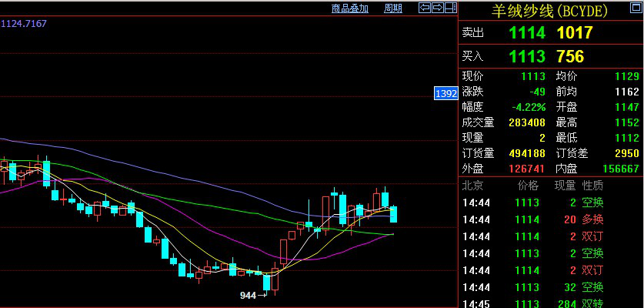Image resolution: width=644 pixels, height=308 pixels.
Task: Click sell volume 1017
Action: pos(574,32)
